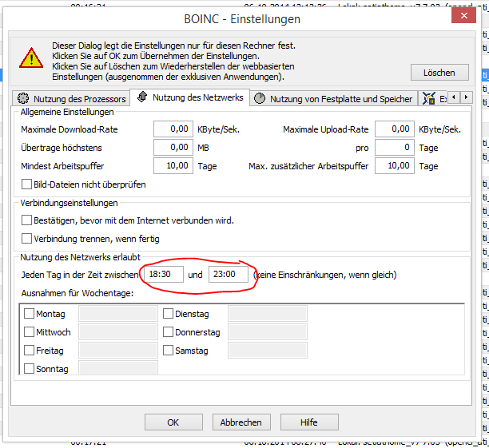Click the processor gear icon on first tab
Screen dimensions: 489x448
23,98
